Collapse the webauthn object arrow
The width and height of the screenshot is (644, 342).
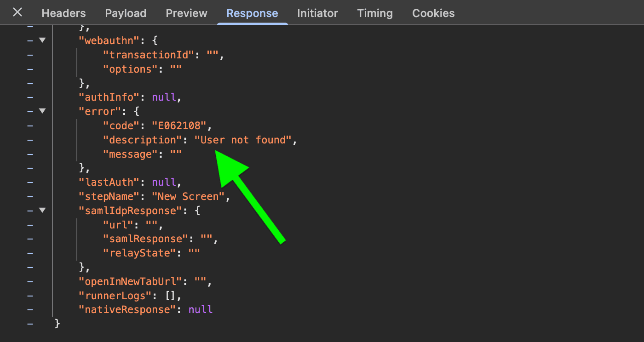[42, 40]
